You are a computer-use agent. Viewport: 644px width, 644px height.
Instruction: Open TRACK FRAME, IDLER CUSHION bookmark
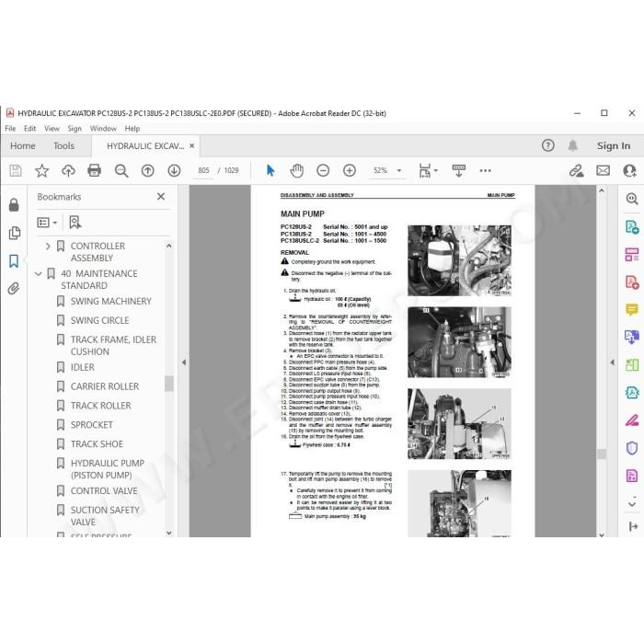pyautogui.click(x=113, y=345)
